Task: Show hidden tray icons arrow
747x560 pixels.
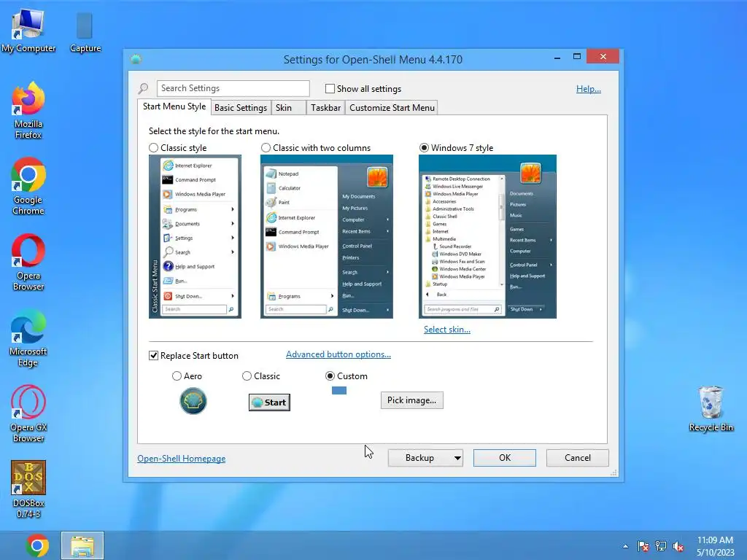Action: (x=625, y=546)
